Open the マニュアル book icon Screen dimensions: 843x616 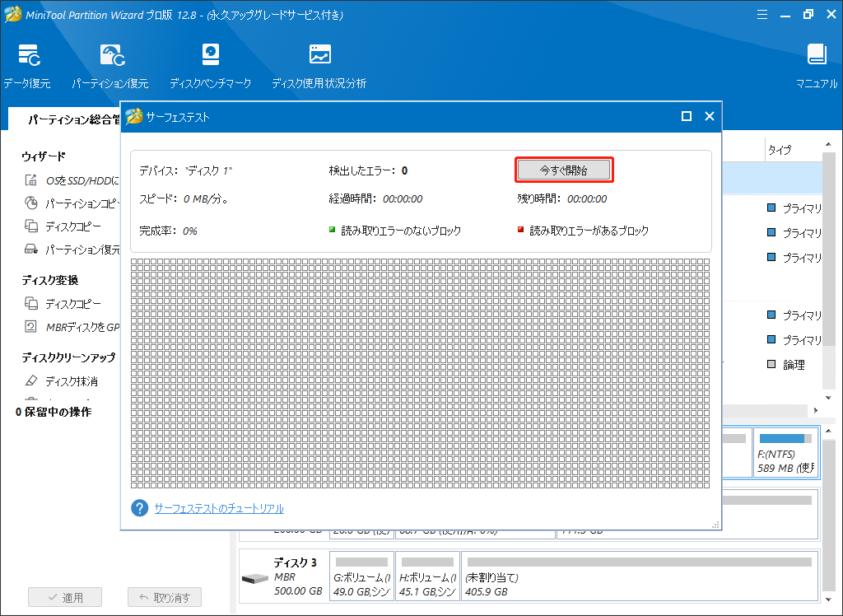coord(817,55)
